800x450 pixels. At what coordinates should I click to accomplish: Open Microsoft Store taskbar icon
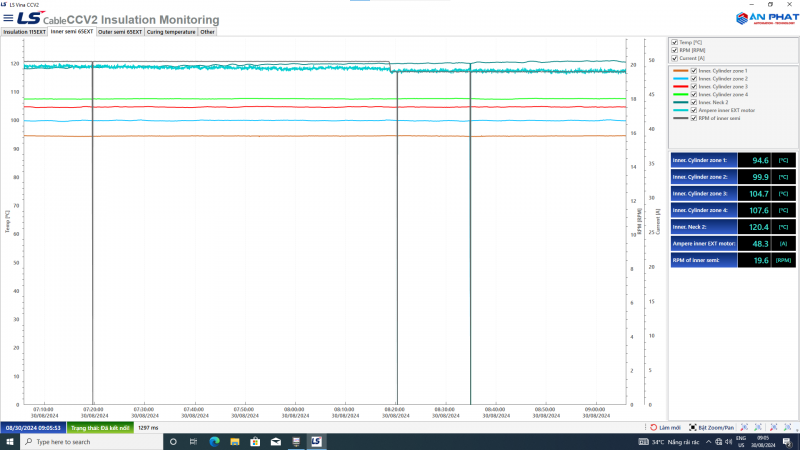(x=255, y=442)
